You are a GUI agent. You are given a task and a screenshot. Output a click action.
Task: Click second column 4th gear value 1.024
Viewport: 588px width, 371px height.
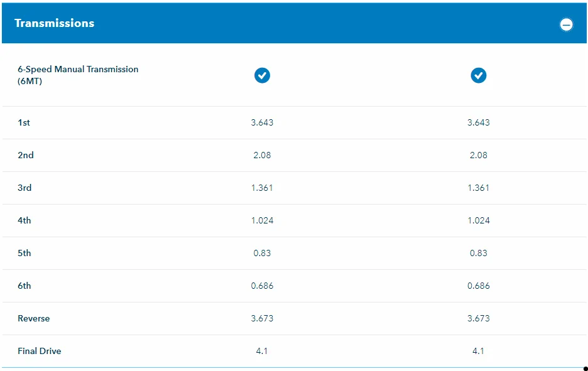(x=479, y=220)
